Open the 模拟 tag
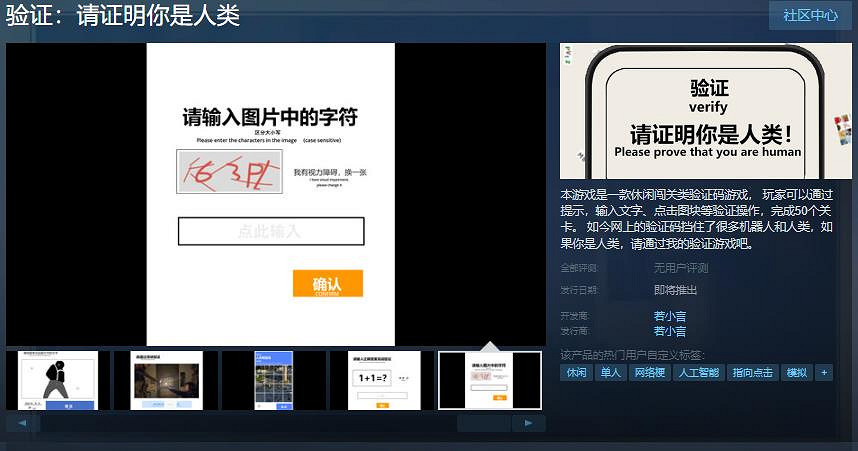The width and height of the screenshot is (858, 451). 797,373
